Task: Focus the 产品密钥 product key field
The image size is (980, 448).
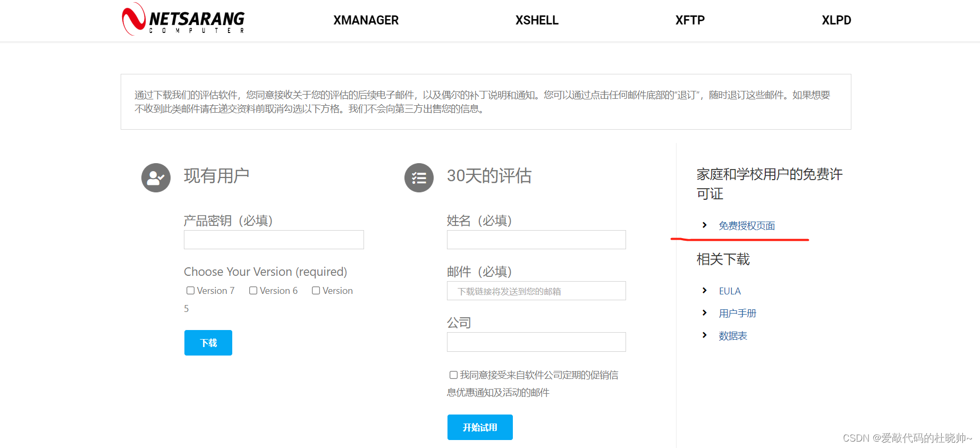Action: pos(274,240)
